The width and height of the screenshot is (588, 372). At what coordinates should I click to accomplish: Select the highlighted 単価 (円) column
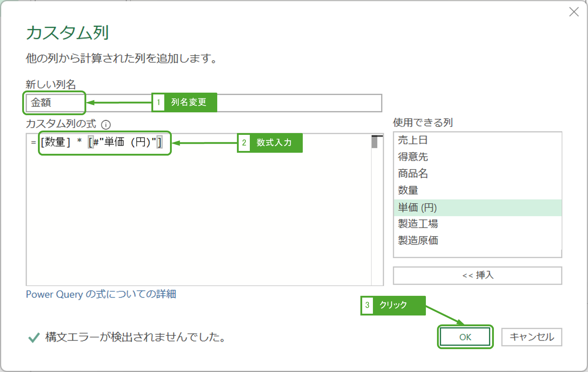[417, 207]
